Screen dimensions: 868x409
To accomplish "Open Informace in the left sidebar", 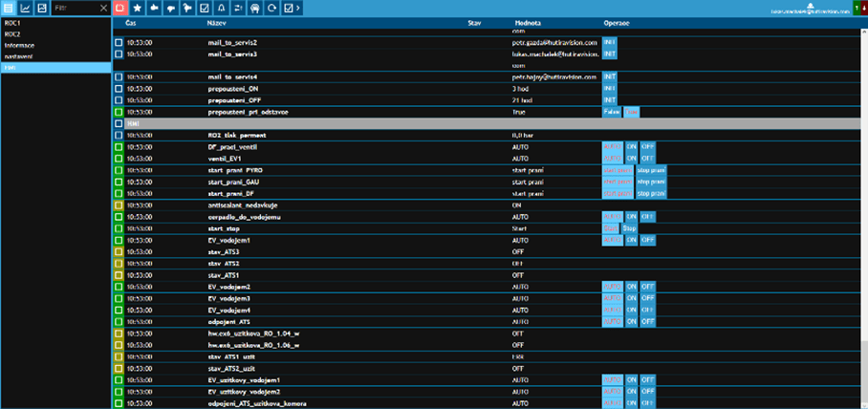I will coord(20,45).
